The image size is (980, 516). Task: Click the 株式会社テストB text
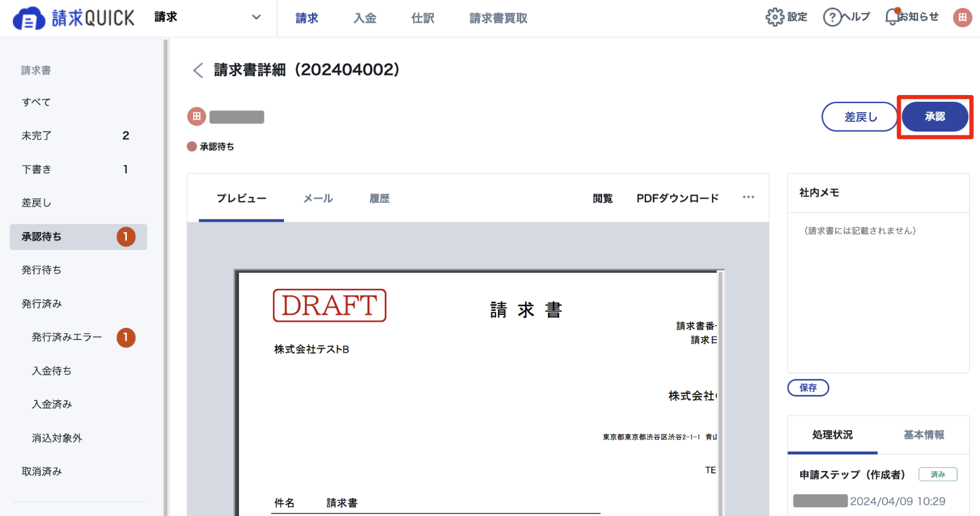tap(311, 350)
